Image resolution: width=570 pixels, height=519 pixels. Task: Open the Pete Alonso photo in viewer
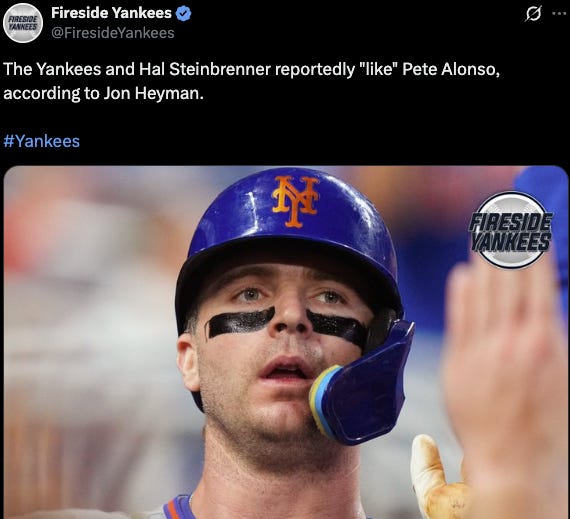click(x=286, y=342)
